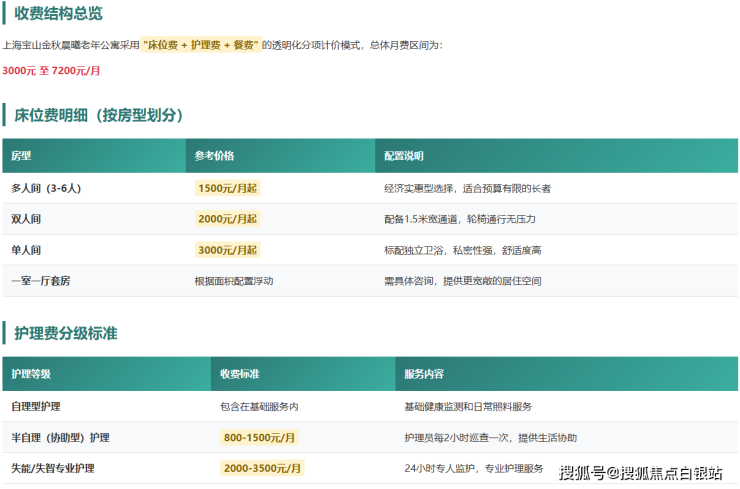The height and width of the screenshot is (489, 740).
Task: Click the 2000元/月起 price badge
Action: [x=227, y=219]
